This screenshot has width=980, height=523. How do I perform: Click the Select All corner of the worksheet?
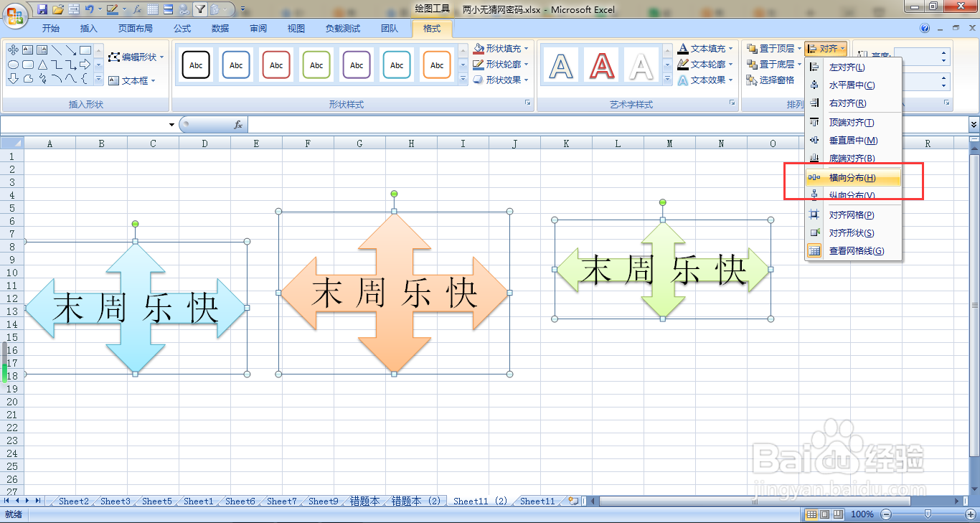(12, 143)
